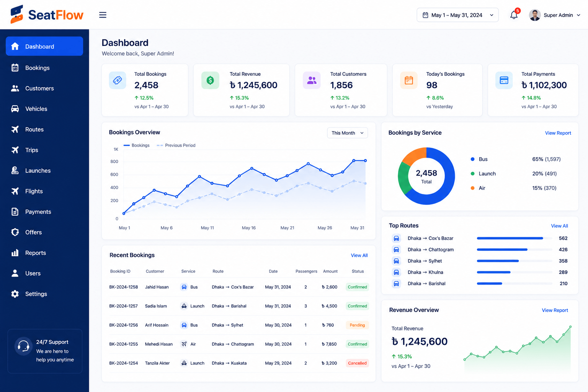This screenshot has height=392, width=588.
Task: Open Routes in the sidebar
Action: coord(44,129)
